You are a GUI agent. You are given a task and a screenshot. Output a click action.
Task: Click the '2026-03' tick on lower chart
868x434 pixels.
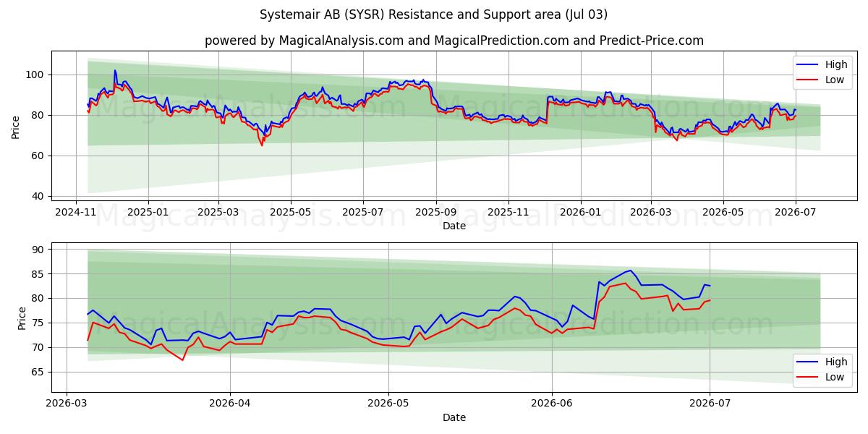67,404
